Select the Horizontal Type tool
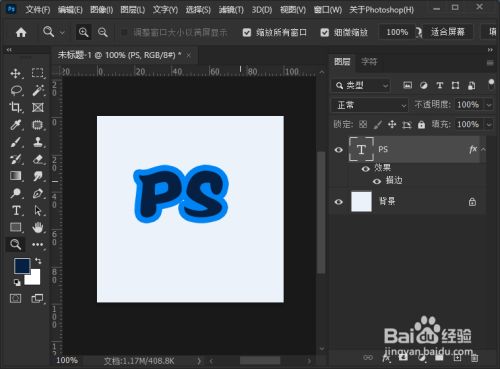This screenshot has width=500, height=369. click(16, 210)
